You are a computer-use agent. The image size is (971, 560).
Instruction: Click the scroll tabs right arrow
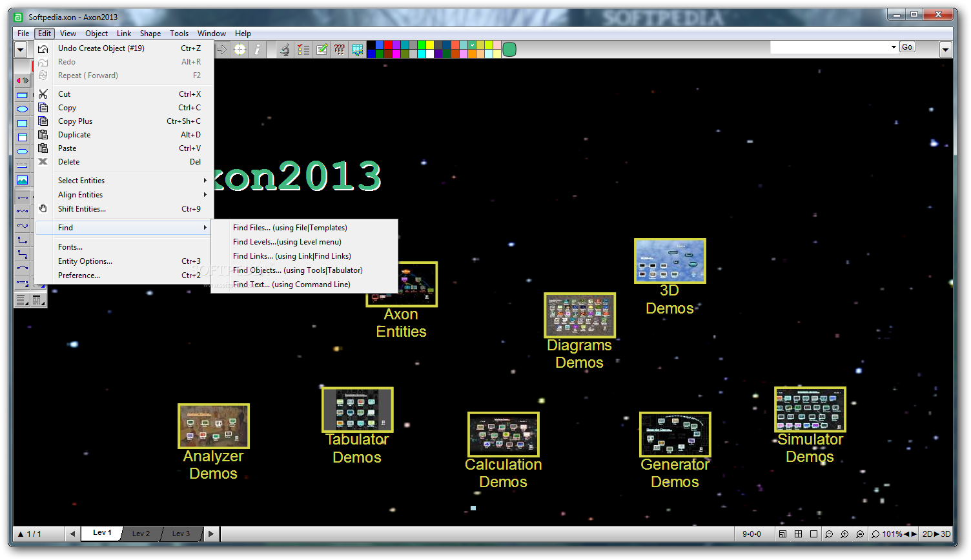tap(211, 534)
